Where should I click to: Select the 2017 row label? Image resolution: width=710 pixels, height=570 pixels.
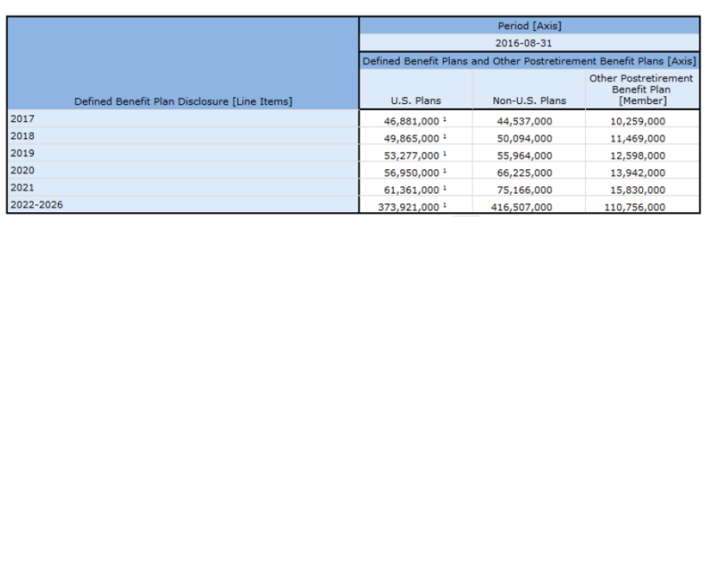point(22,119)
